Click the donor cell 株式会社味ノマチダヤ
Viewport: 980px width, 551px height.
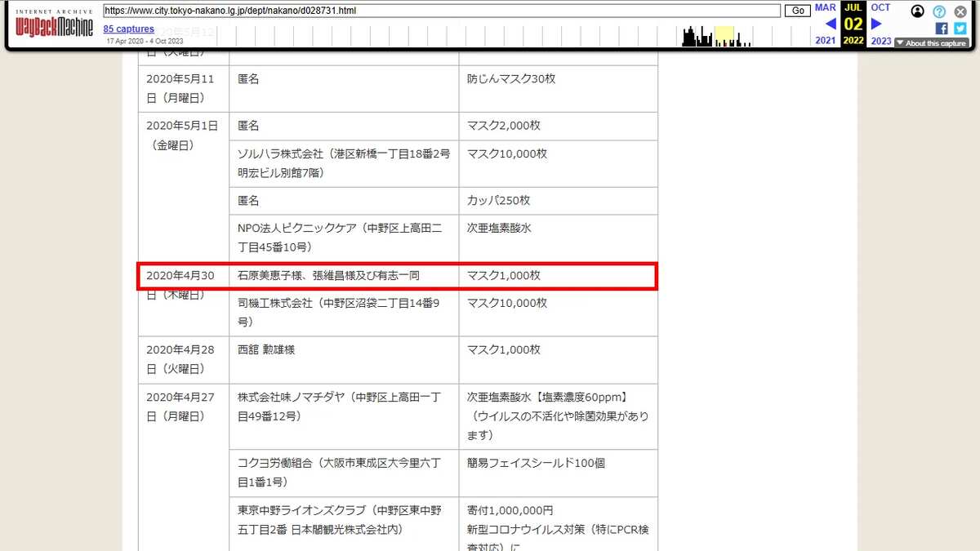(x=344, y=415)
